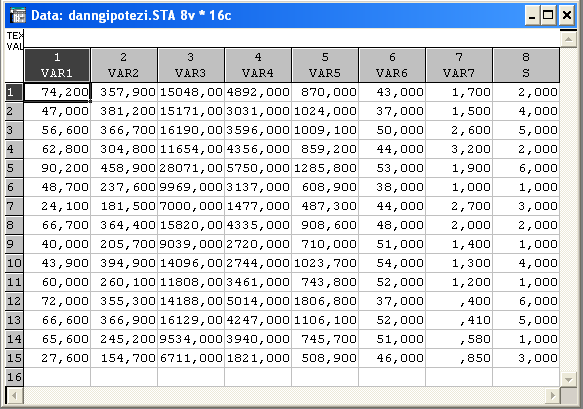Select the VAR3 column header

click(x=191, y=65)
